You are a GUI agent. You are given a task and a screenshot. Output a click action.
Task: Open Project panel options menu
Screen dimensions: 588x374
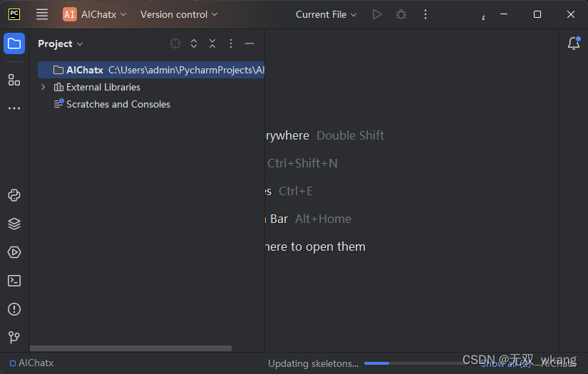click(x=231, y=44)
